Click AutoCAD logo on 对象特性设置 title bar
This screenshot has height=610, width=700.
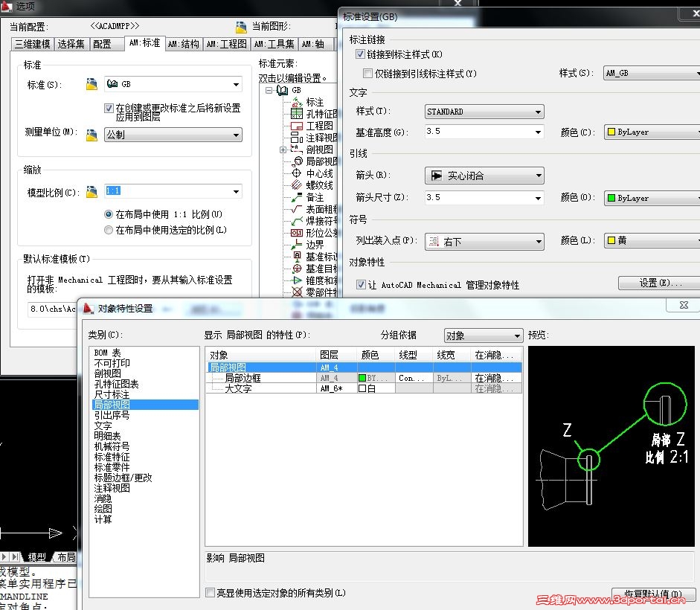pyautogui.click(x=89, y=309)
